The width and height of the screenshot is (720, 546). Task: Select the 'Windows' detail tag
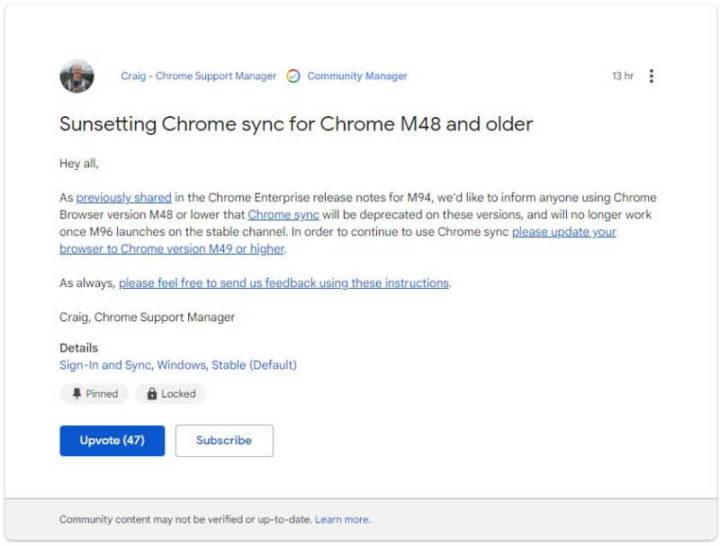pyautogui.click(x=181, y=365)
